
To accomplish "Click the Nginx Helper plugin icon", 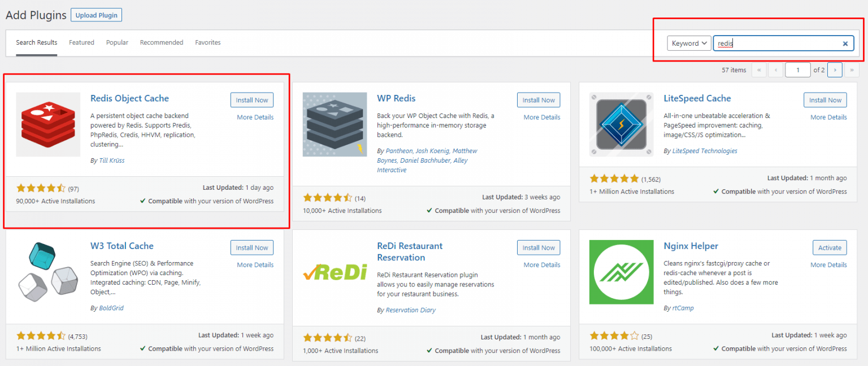I will [x=621, y=272].
